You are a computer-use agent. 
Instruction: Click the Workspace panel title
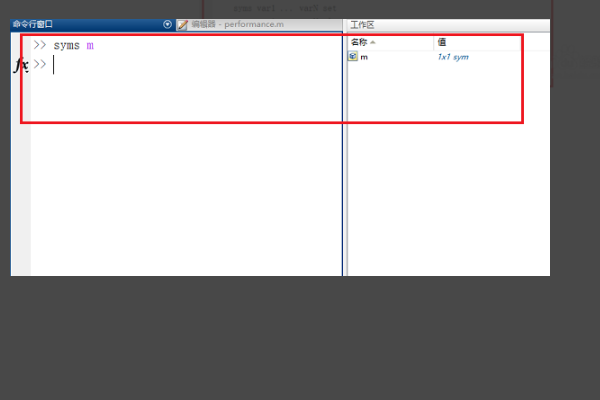(362, 25)
